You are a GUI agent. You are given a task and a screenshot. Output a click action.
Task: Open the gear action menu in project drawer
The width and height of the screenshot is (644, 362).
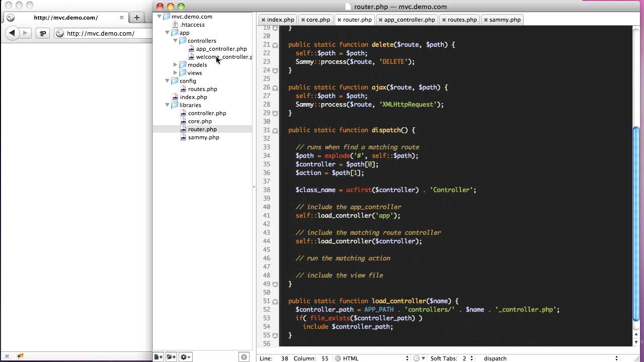[185, 357]
